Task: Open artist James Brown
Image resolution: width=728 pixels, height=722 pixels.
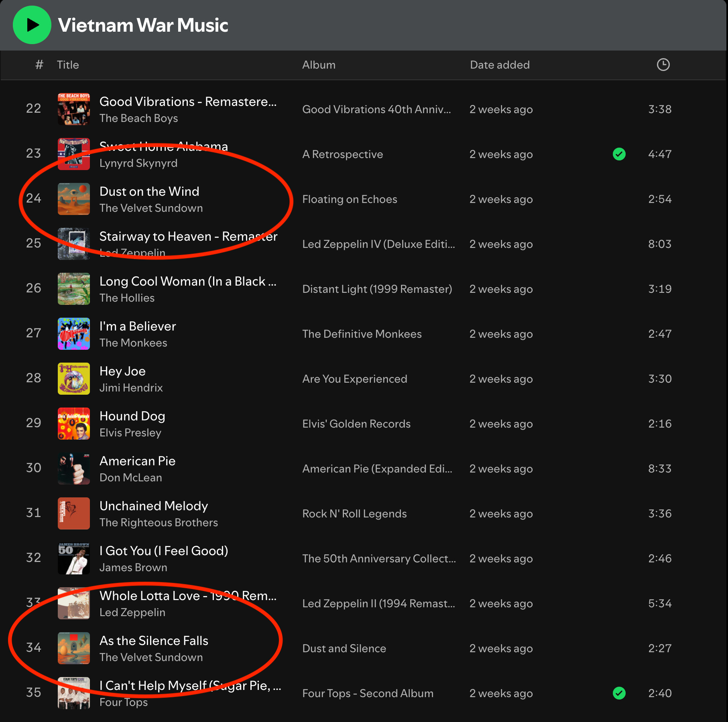Action: (133, 568)
